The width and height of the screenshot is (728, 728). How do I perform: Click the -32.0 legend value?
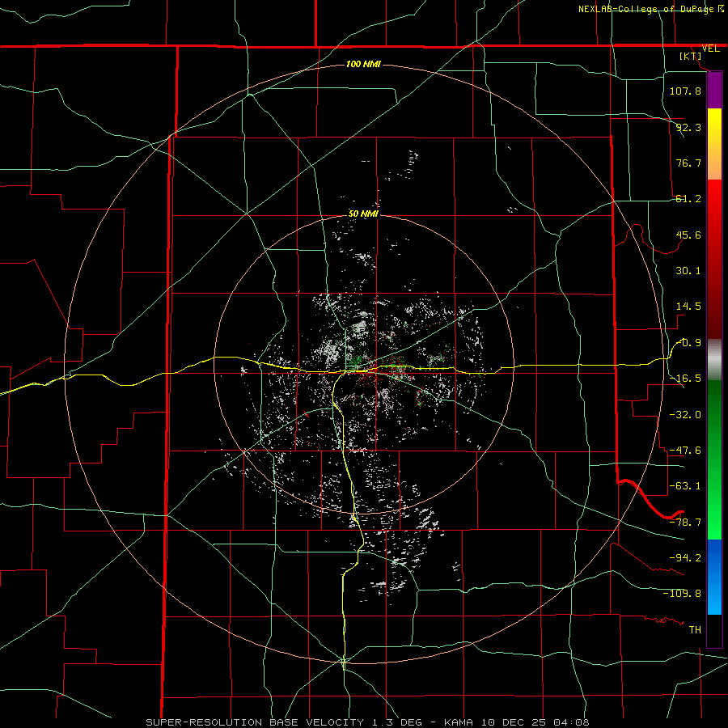coord(685,415)
